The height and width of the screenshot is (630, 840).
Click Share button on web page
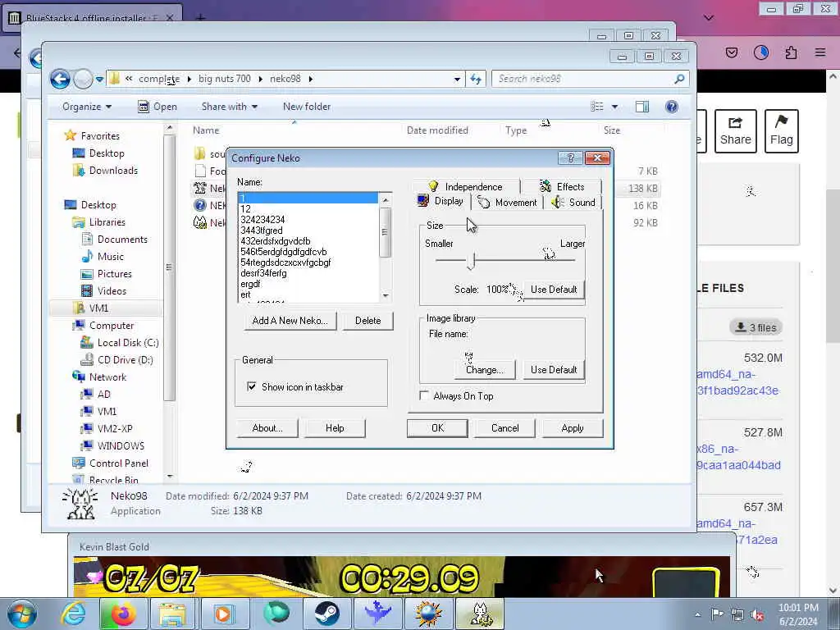(735, 131)
